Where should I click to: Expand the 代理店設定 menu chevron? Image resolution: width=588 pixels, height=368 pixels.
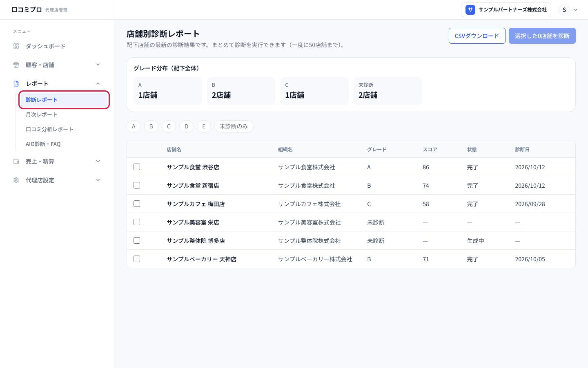[98, 180]
